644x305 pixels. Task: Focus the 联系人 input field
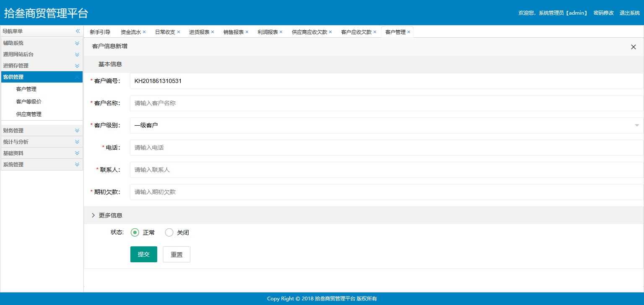(x=387, y=170)
